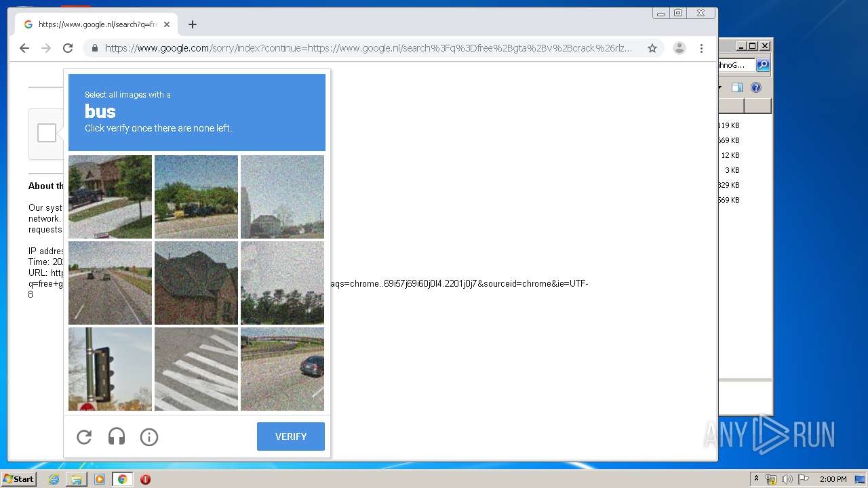Click the 12 KB size entry
This screenshot has width=868, height=488.
pos(730,155)
